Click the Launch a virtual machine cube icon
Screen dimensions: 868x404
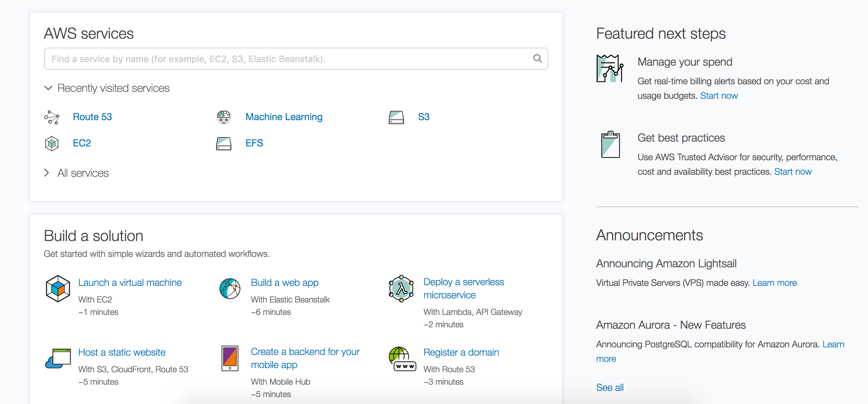tap(58, 289)
